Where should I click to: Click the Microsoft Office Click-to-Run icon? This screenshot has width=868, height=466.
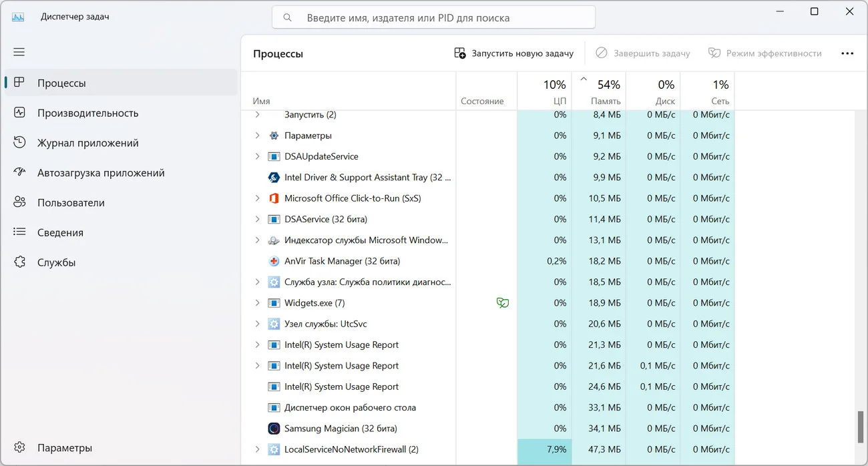point(274,198)
